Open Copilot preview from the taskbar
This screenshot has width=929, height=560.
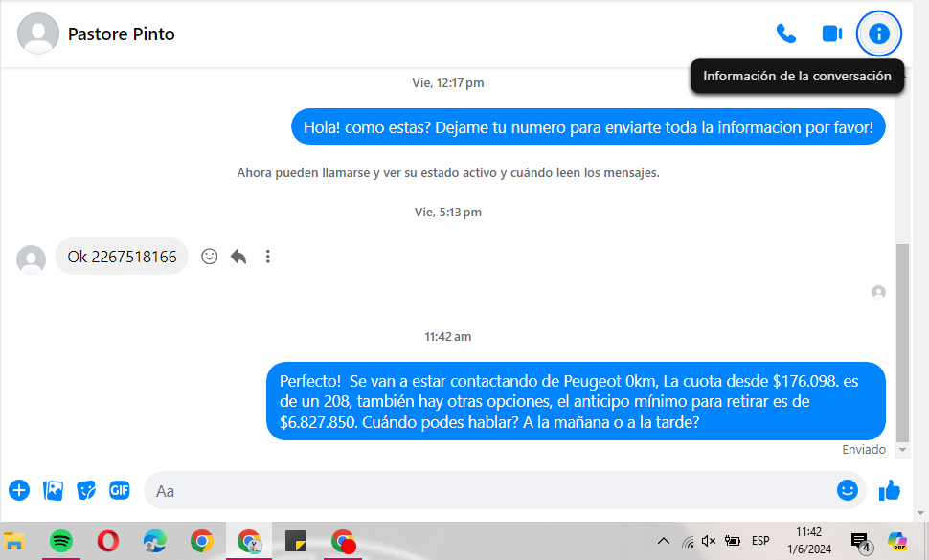(897, 541)
